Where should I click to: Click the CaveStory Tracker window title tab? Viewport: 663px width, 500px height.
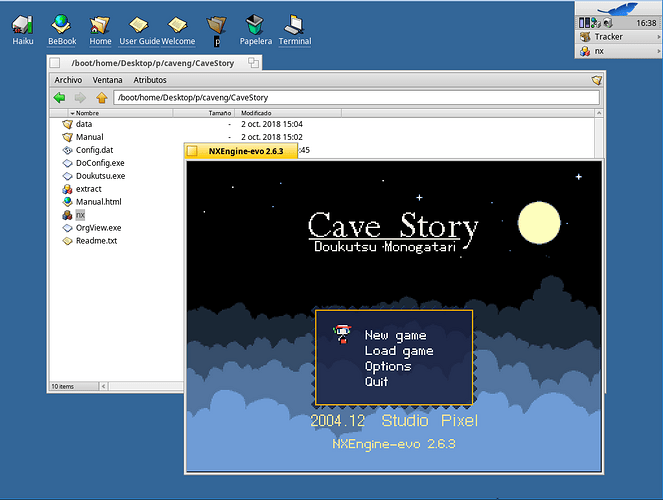[153, 63]
